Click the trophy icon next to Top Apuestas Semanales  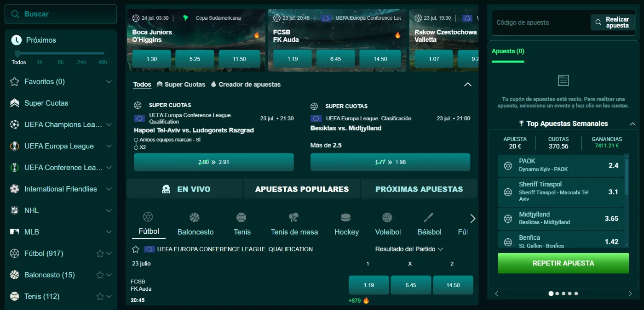522,123
